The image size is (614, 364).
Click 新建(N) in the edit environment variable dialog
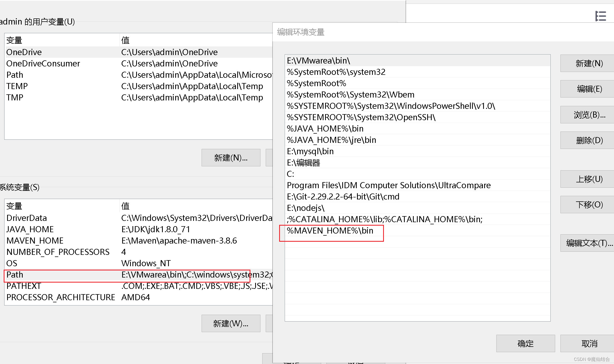587,63
